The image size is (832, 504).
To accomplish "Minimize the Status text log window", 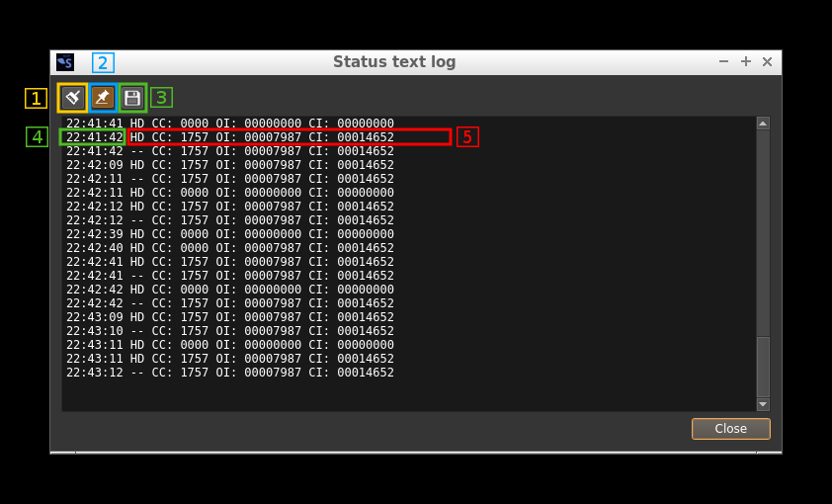I will pos(723,62).
